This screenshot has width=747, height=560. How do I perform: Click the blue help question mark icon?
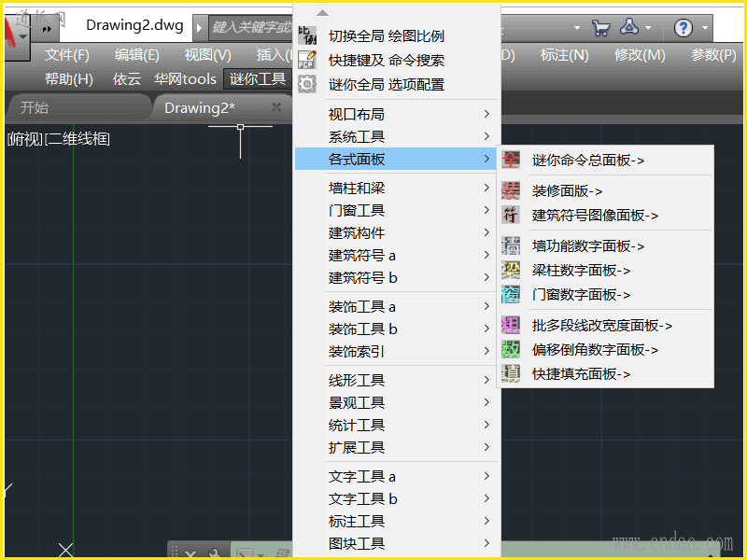(684, 28)
